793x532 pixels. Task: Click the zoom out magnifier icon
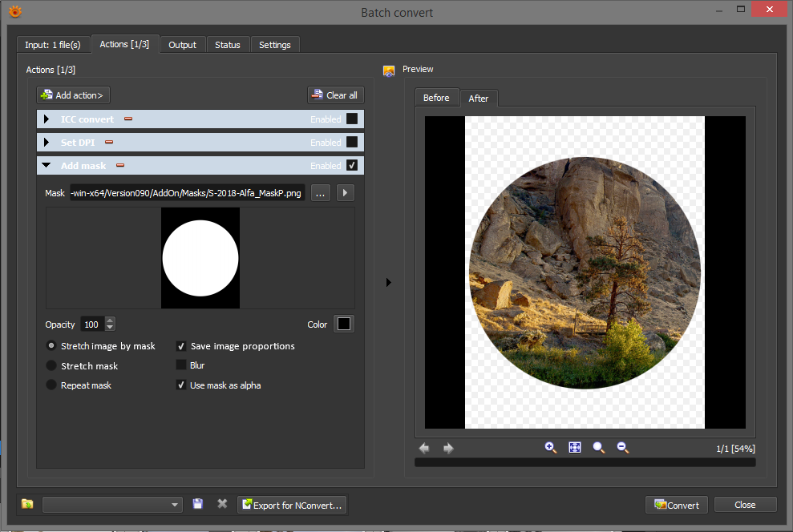pyautogui.click(x=623, y=448)
